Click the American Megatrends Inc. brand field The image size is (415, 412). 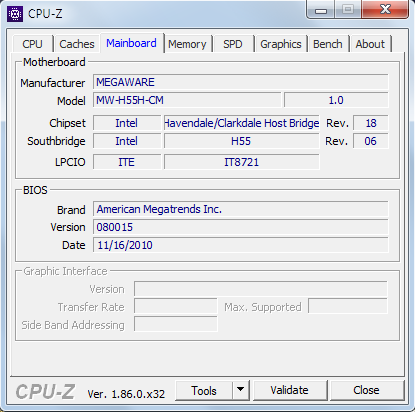pos(241,209)
